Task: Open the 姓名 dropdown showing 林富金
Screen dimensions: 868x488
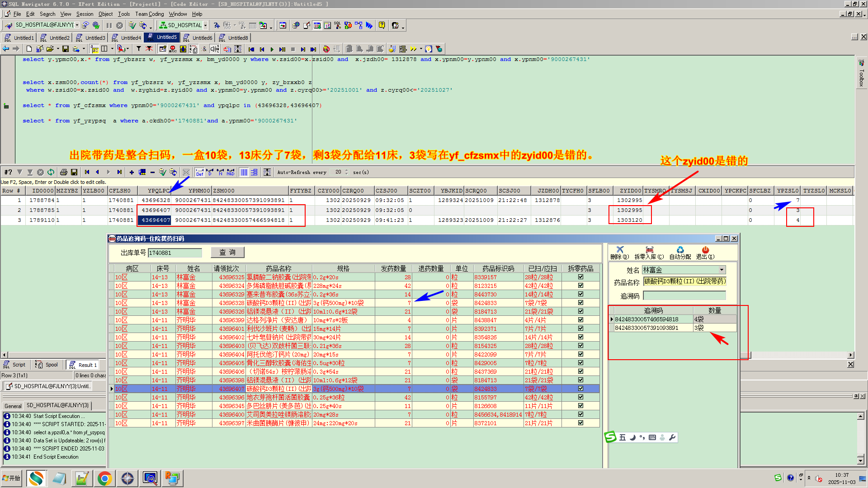Action: pos(722,270)
